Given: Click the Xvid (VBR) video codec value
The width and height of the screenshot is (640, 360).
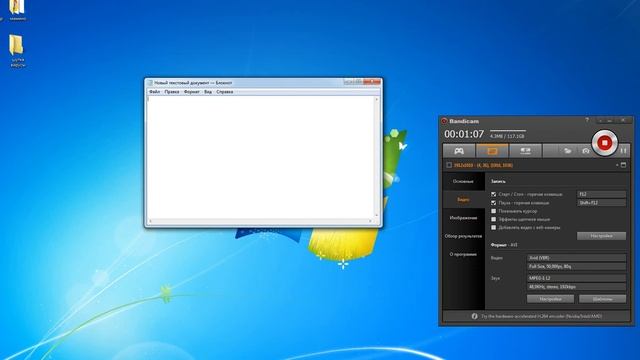Looking at the screenshot, I should (576, 258).
